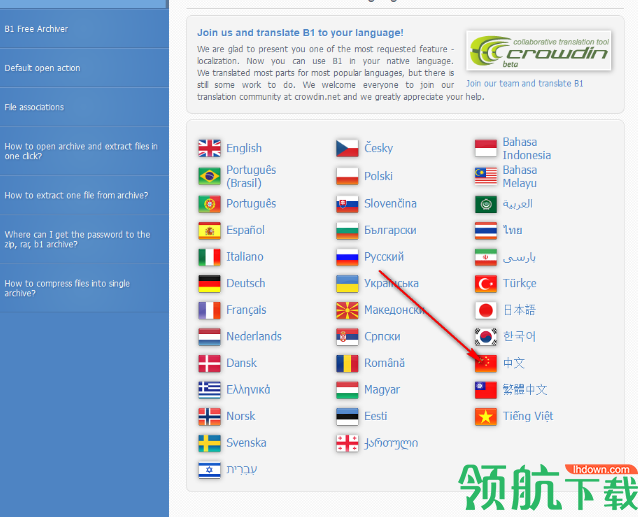Select the 繁體中文 language link
Viewport: 638px width, 517px height.
point(524,390)
